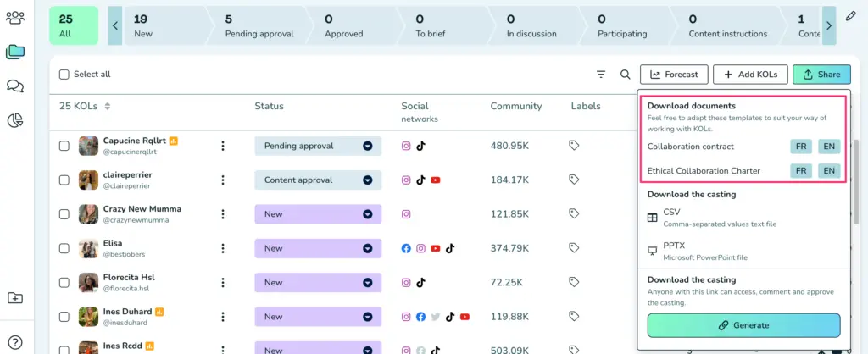Click the search magnifier icon
Image resolution: width=868 pixels, height=354 pixels.
(625, 75)
